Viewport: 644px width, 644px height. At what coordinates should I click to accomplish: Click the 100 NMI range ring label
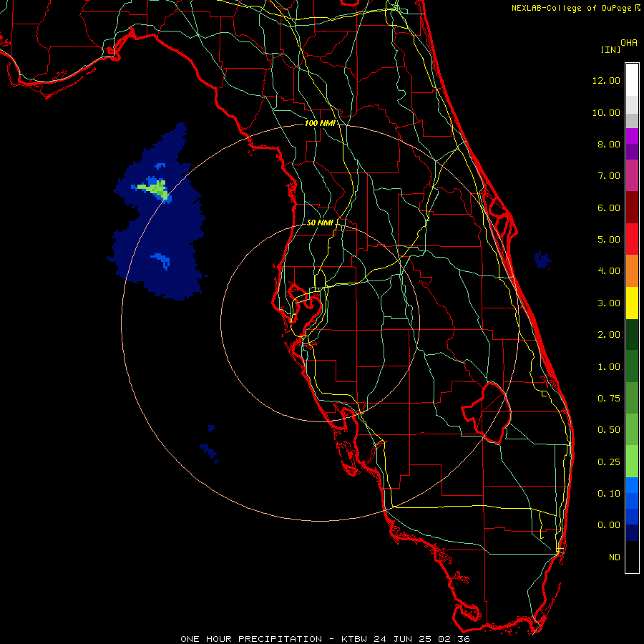click(x=320, y=123)
